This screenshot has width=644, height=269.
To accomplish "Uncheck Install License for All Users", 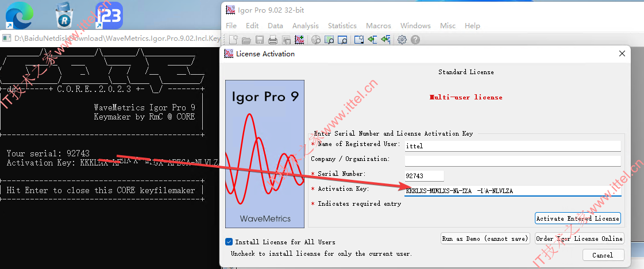I will pos(229,242).
